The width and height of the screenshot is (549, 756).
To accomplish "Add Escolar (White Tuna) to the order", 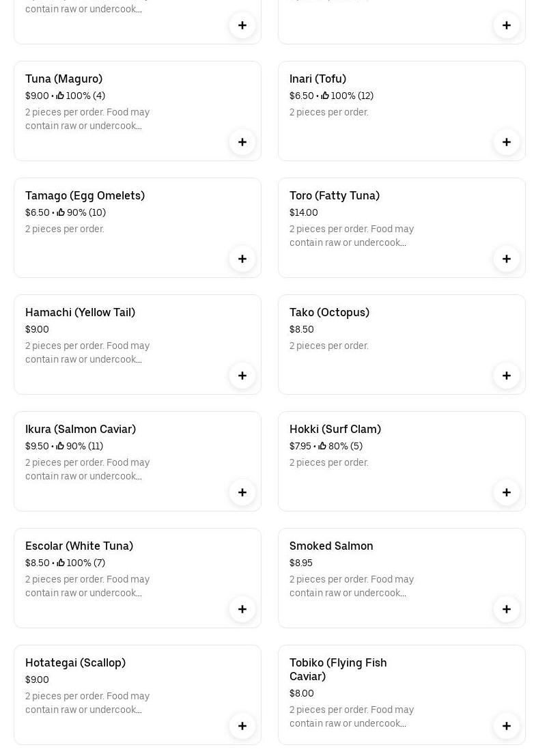I will [242, 609].
